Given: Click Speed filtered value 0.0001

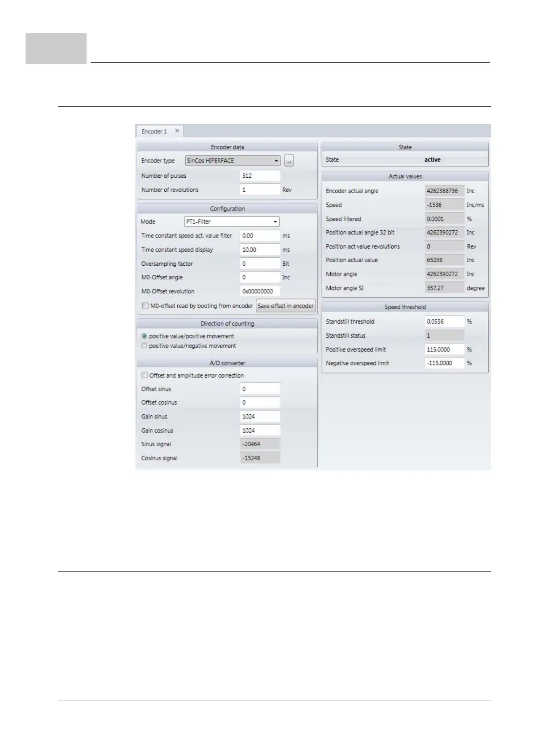Looking at the screenshot, I should [x=445, y=219].
